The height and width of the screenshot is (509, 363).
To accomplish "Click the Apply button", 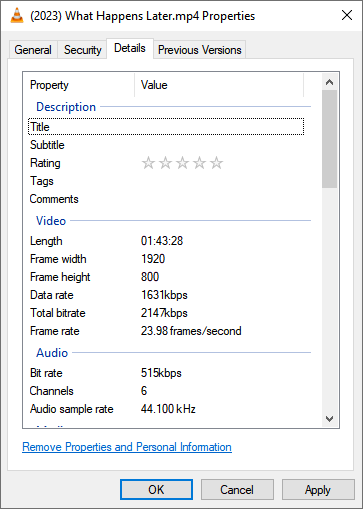I will [318, 490].
